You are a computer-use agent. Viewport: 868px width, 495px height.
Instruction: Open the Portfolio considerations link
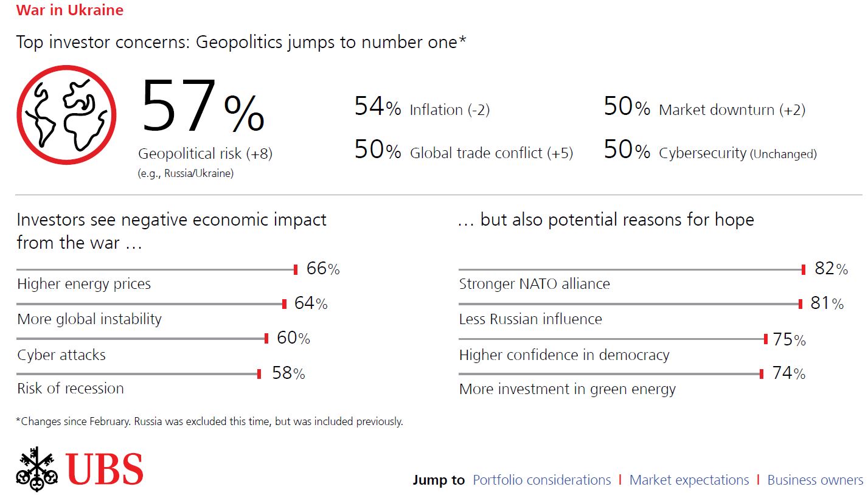click(x=541, y=480)
